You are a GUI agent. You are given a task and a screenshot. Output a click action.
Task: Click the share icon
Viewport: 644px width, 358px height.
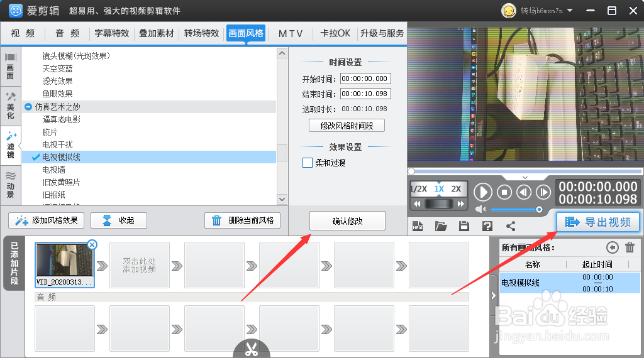[511, 226]
